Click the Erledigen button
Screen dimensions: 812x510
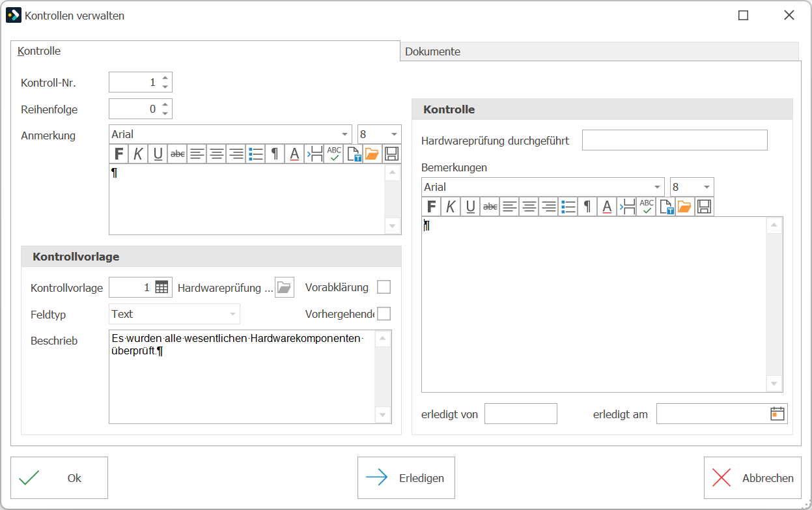tap(406, 478)
